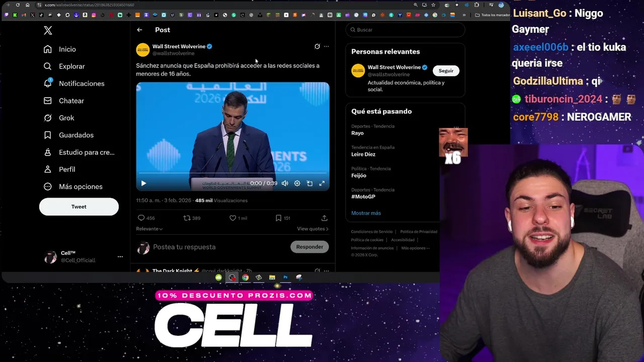Expand Más opciones footer menu
The height and width of the screenshot is (362, 644).
click(x=415, y=248)
